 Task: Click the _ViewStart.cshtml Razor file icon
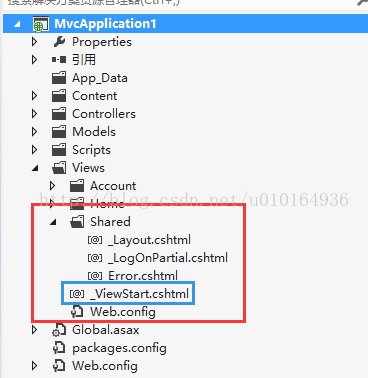pos(77,294)
